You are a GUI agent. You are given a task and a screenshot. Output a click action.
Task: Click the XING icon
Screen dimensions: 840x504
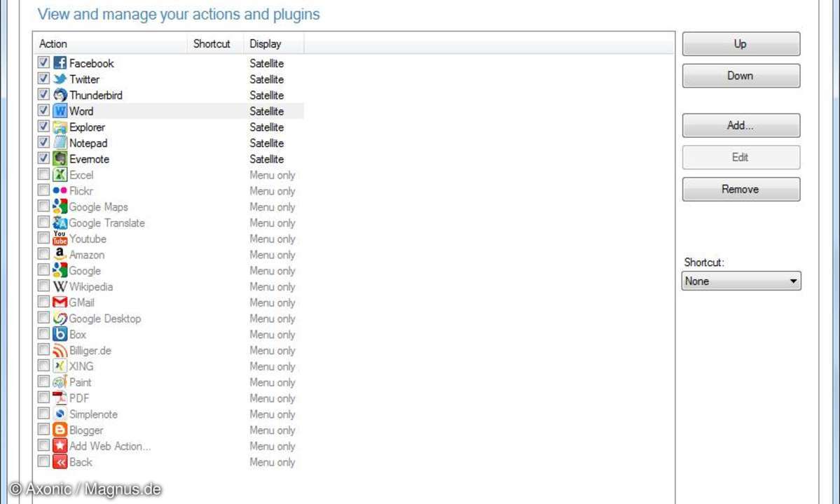60,367
